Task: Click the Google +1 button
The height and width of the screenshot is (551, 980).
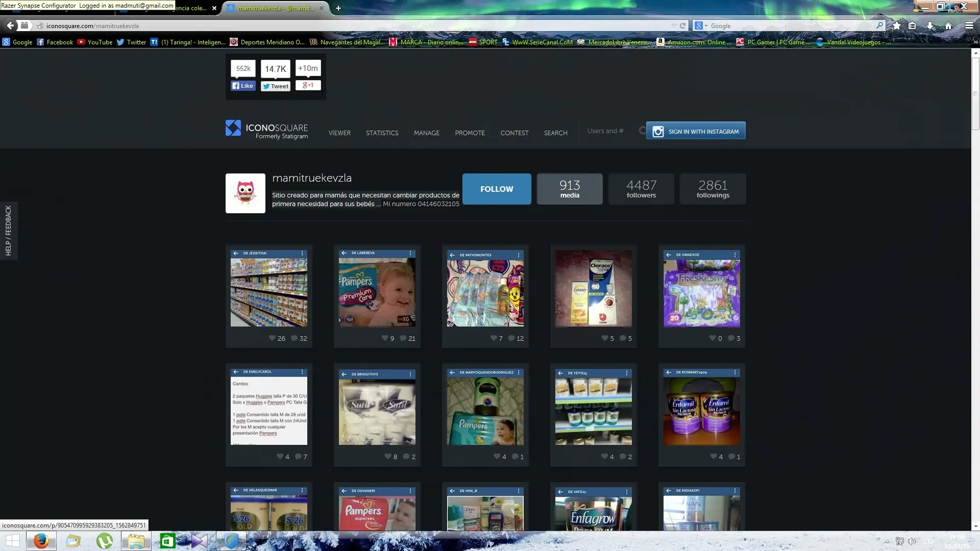Action: [308, 85]
